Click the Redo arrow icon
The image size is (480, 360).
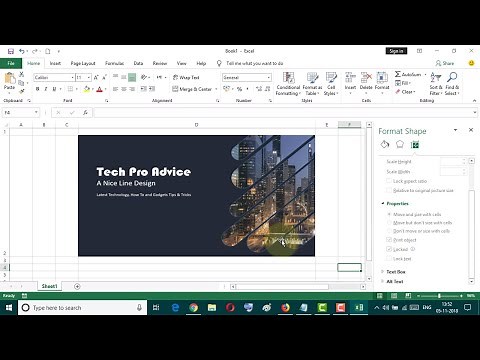click(34, 51)
